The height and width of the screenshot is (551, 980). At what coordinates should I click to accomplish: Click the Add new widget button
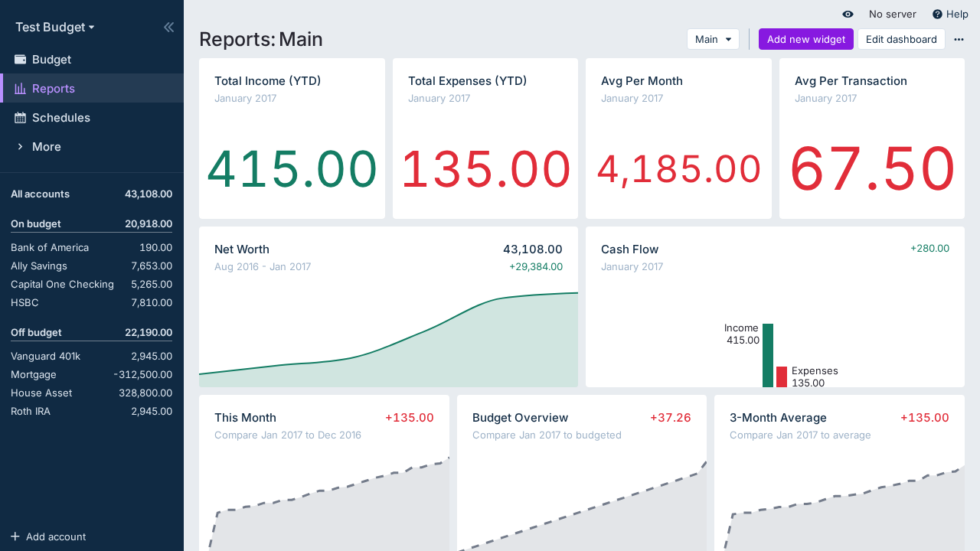pyautogui.click(x=805, y=39)
